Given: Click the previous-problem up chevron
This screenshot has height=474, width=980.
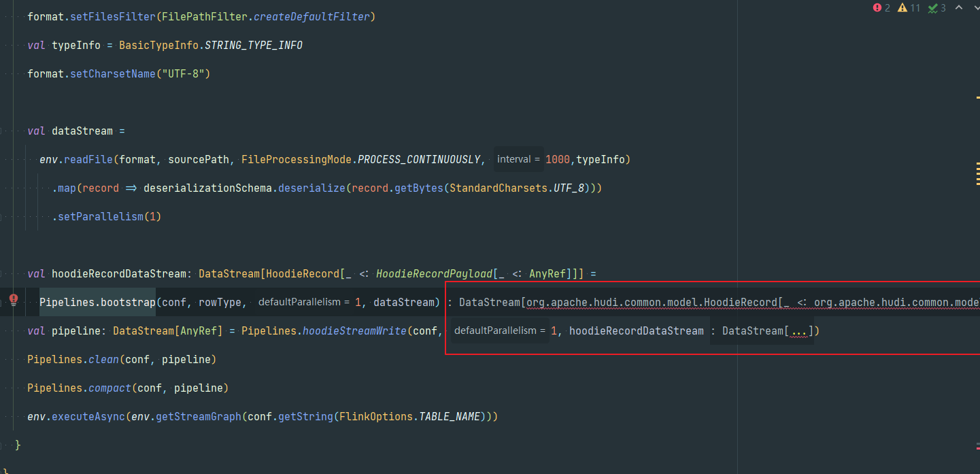Looking at the screenshot, I should (958, 8).
